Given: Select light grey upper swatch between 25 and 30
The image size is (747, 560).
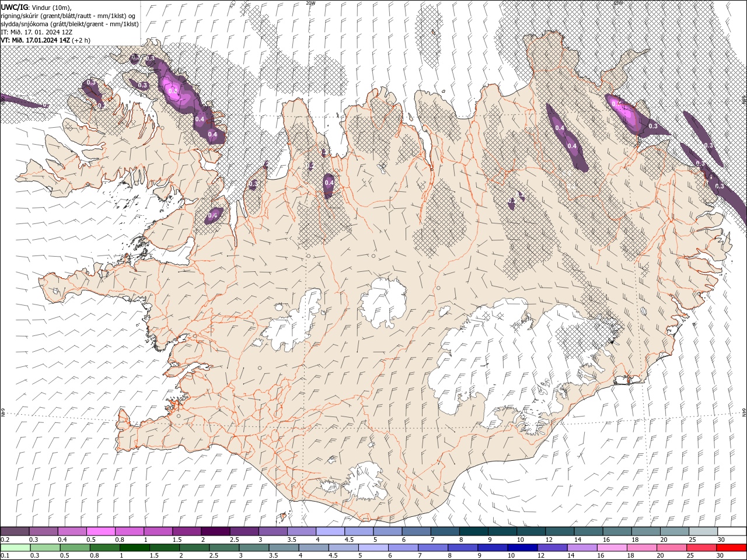Looking at the screenshot, I should pos(703,531).
